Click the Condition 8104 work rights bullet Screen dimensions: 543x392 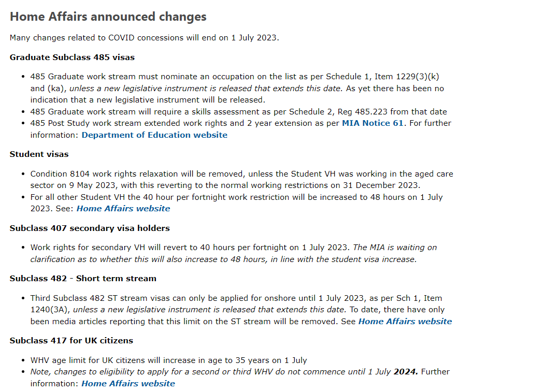coord(242,180)
